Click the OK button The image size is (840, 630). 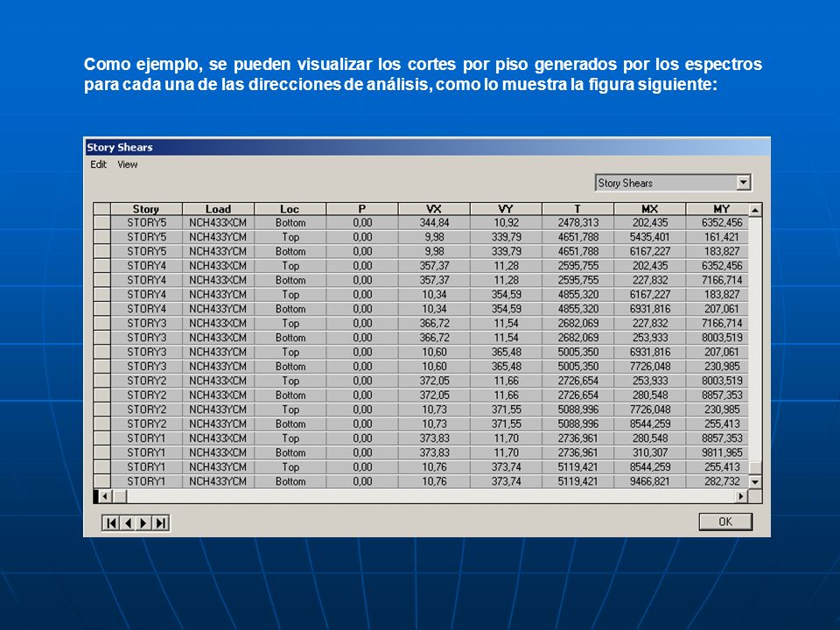pos(725,521)
